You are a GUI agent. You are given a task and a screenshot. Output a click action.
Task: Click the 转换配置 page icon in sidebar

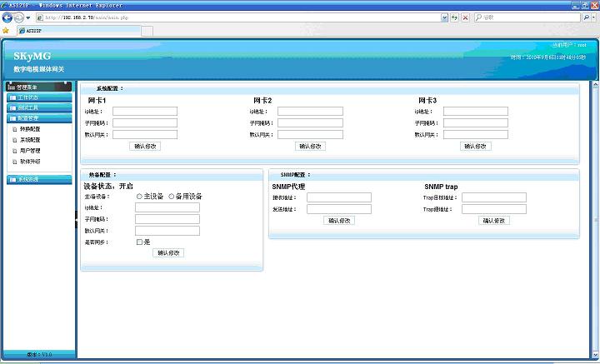[13, 129]
